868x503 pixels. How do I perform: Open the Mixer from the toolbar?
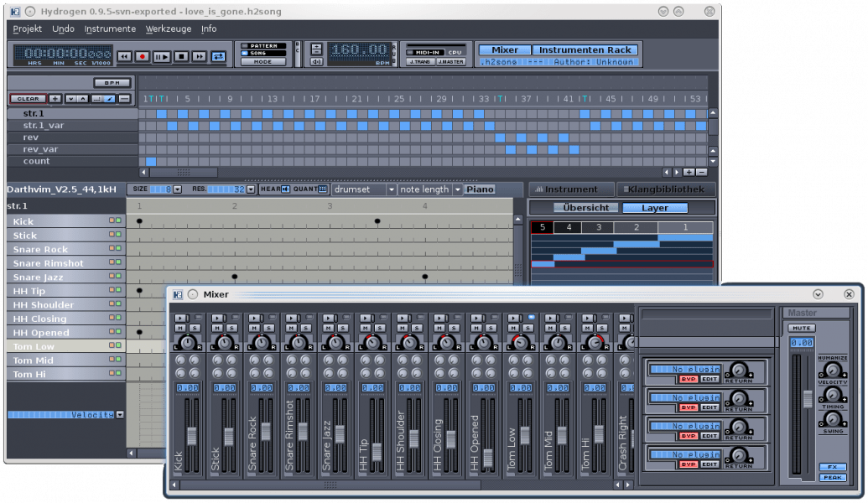click(x=505, y=49)
